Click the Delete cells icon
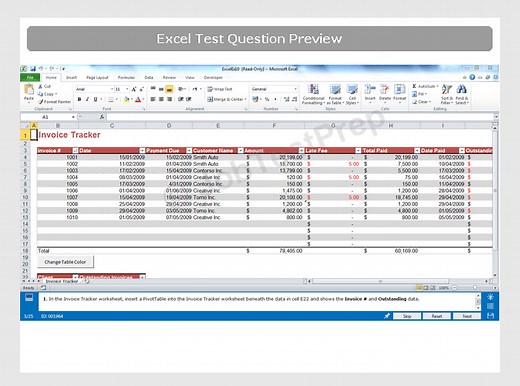Viewport: 520px width, 386px height. coord(385,89)
